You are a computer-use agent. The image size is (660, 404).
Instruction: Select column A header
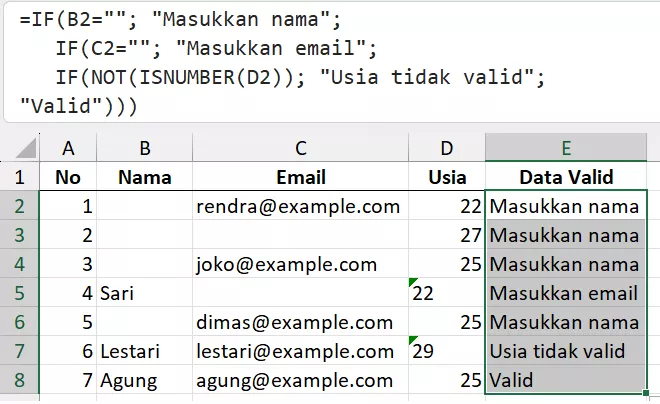[68, 148]
